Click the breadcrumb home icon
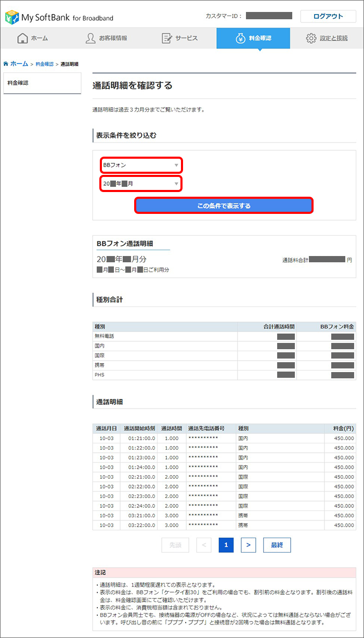Image resolution: width=364 pixels, height=638 pixels. (x=6, y=63)
